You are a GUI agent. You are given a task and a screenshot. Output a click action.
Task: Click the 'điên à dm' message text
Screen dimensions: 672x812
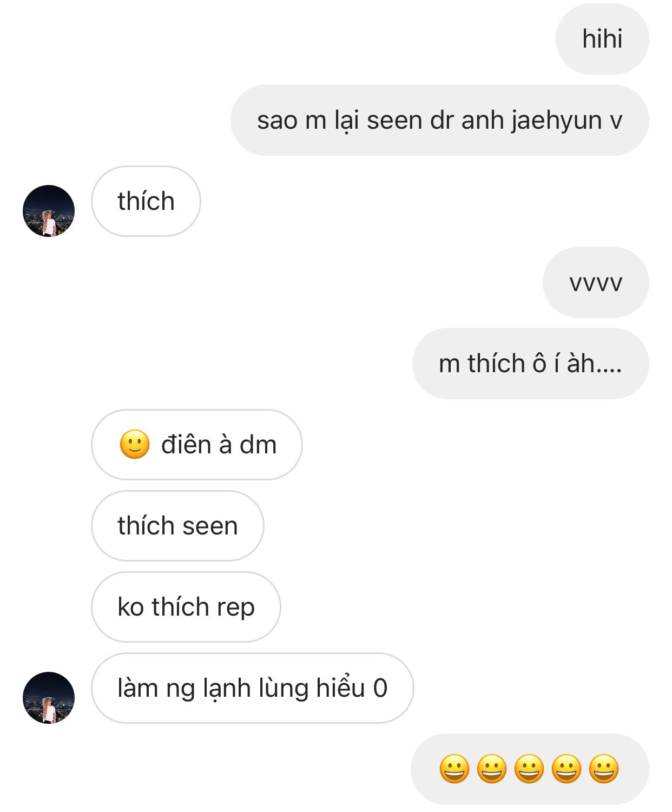click(219, 445)
